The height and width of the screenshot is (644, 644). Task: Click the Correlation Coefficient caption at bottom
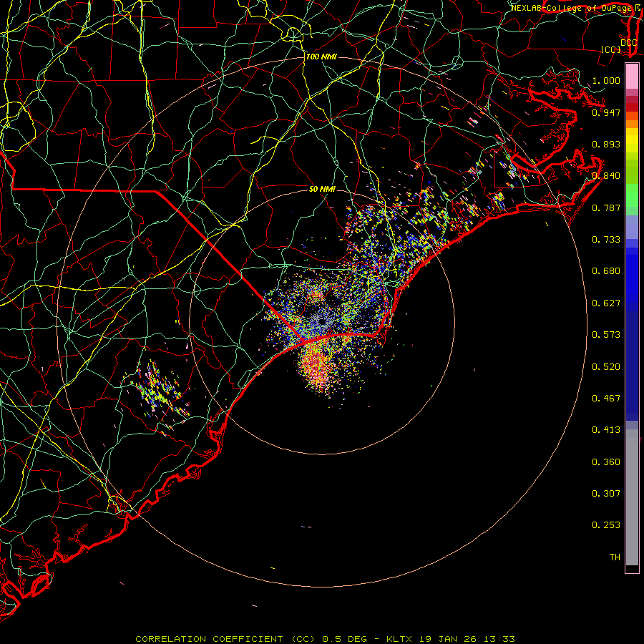(x=325, y=639)
